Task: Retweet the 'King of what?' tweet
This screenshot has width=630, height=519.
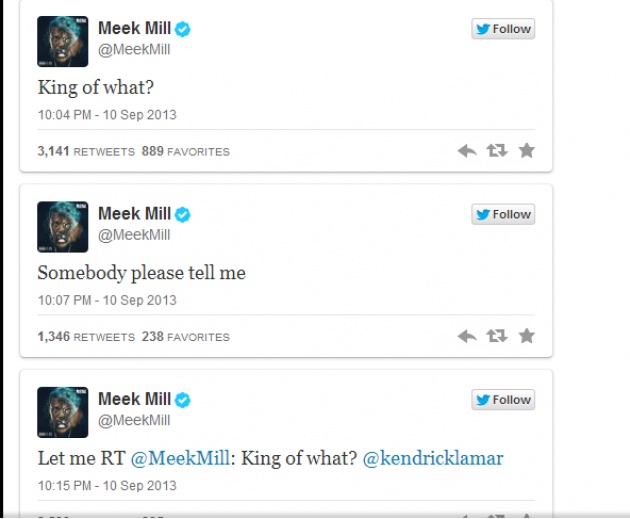Action: 497,151
